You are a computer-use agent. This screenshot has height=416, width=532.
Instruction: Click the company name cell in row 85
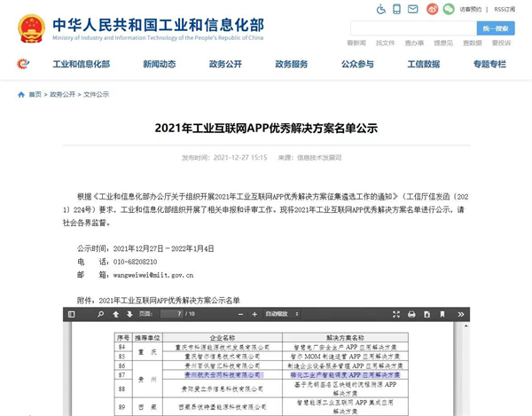click(223, 357)
